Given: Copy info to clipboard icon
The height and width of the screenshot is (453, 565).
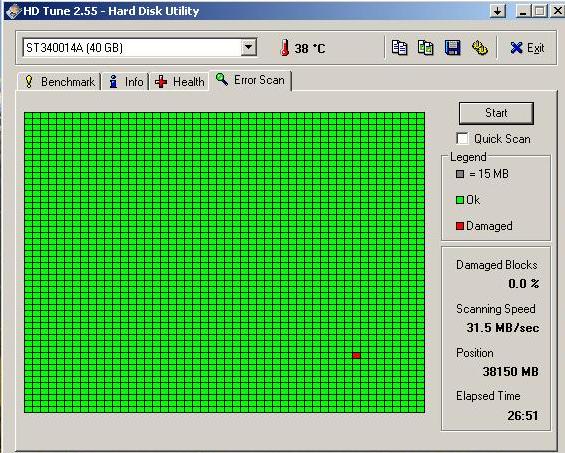Looking at the screenshot, I should [399, 48].
